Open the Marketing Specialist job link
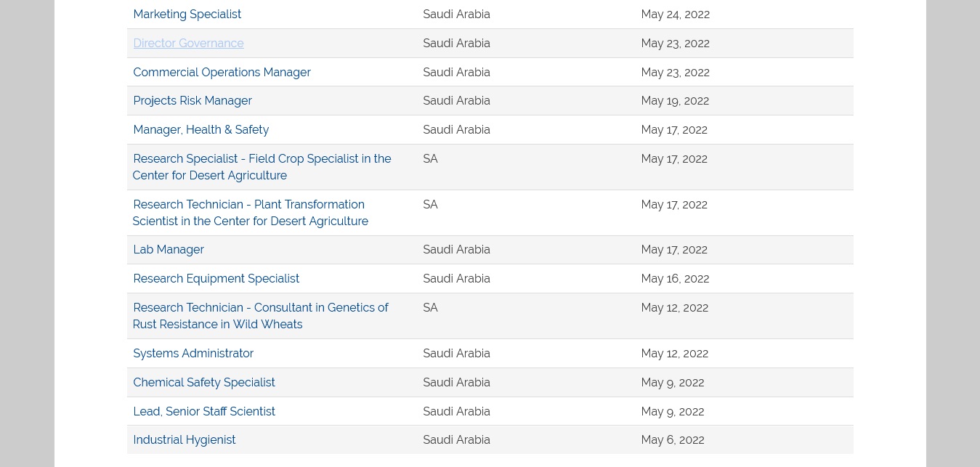 click(x=187, y=15)
